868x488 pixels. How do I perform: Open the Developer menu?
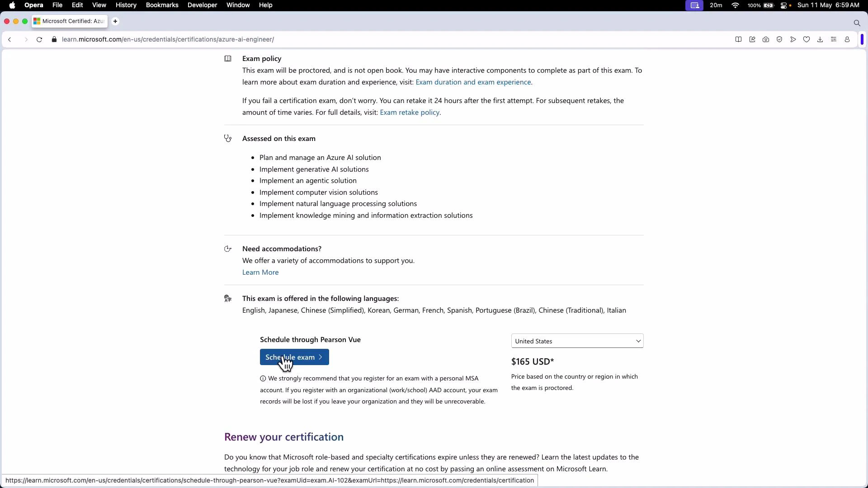pyautogui.click(x=202, y=5)
